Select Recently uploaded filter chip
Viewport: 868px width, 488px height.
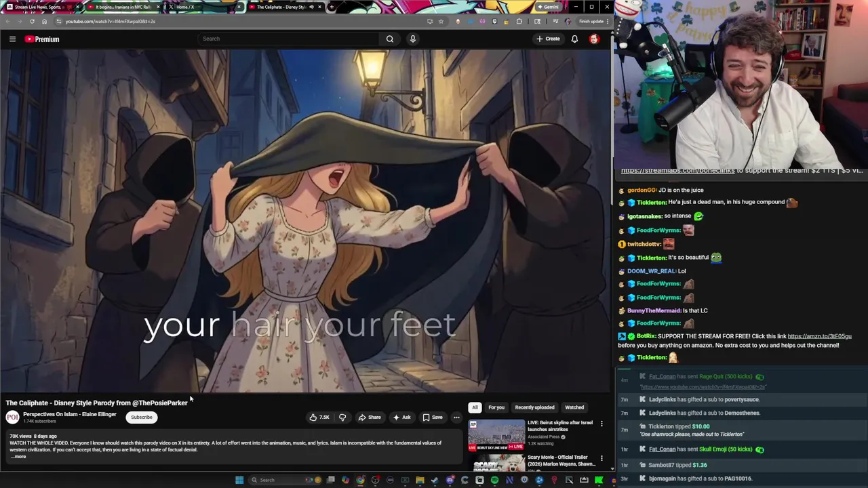click(534, 407)
